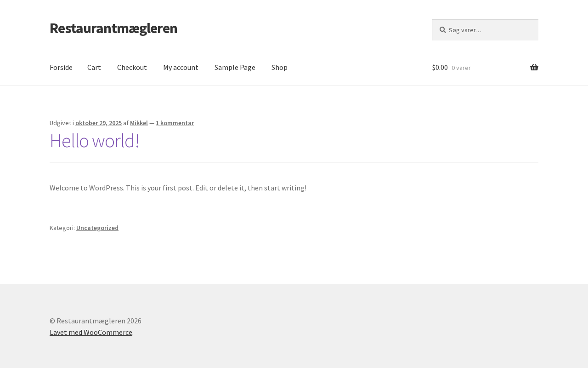Focus the Søg varer search field
The height and width of the screenshot is (368, 588).
point(485,30)
